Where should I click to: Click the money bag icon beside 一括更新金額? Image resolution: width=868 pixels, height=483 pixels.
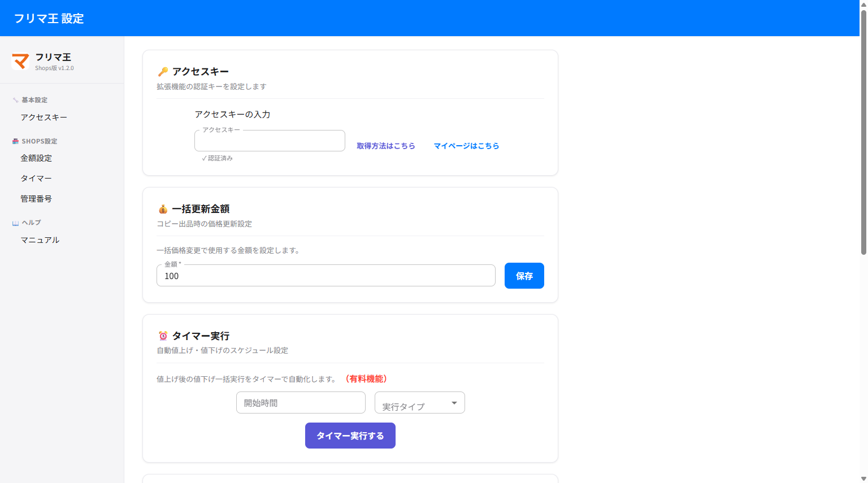click(162, 208)
